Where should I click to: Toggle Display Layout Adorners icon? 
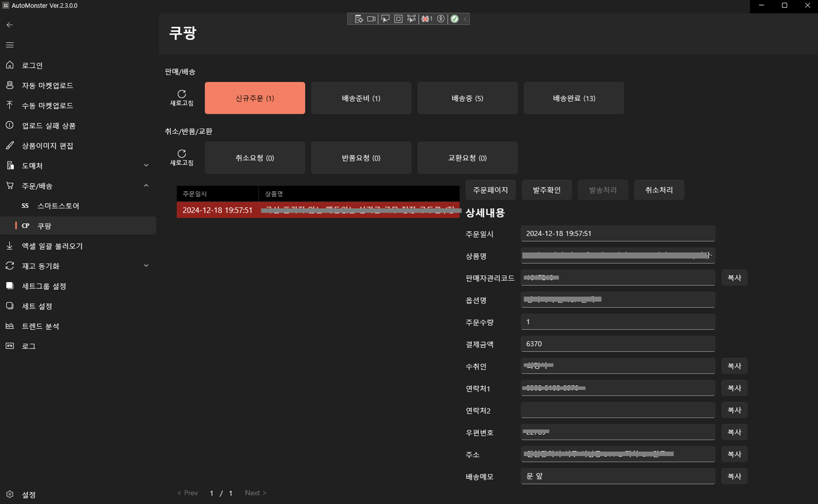click(x=399, y=19)
